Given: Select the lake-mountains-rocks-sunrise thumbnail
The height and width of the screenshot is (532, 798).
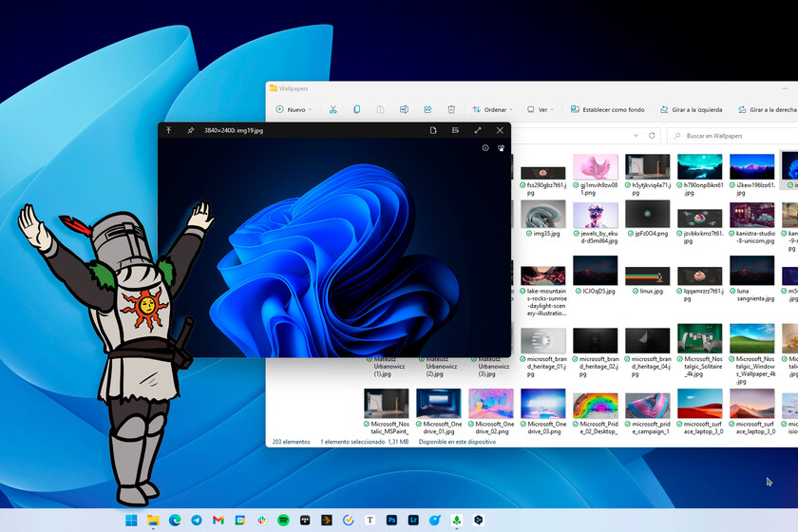Looking at the screenshot, I should [x=543, y=275].
